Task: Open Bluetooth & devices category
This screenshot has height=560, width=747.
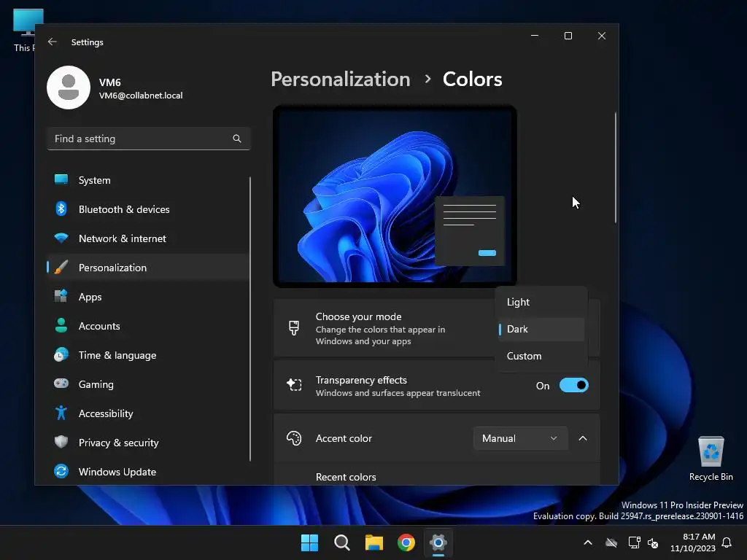Action: click(x=147, y=209)
